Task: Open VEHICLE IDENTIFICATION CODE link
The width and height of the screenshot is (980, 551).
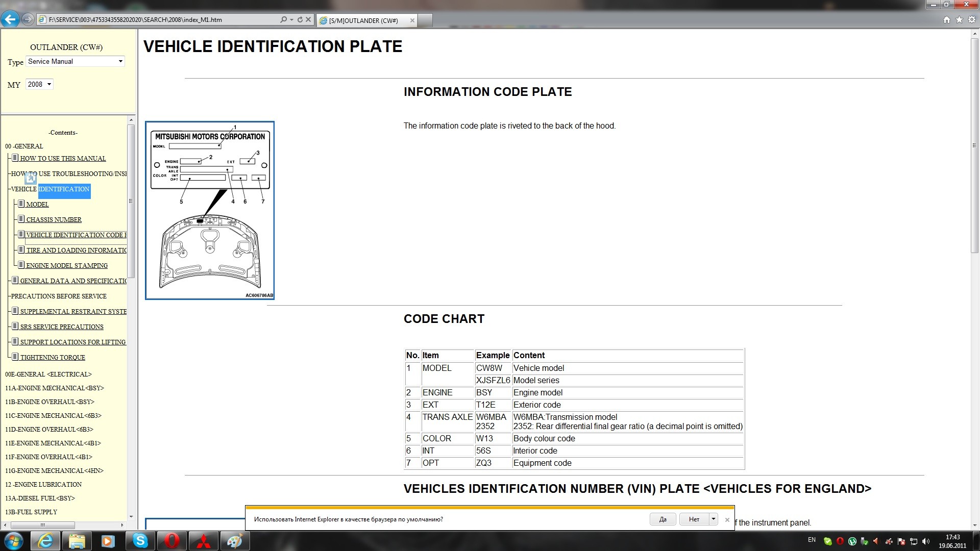Action: pyautogui.click(x=76, y=235)
